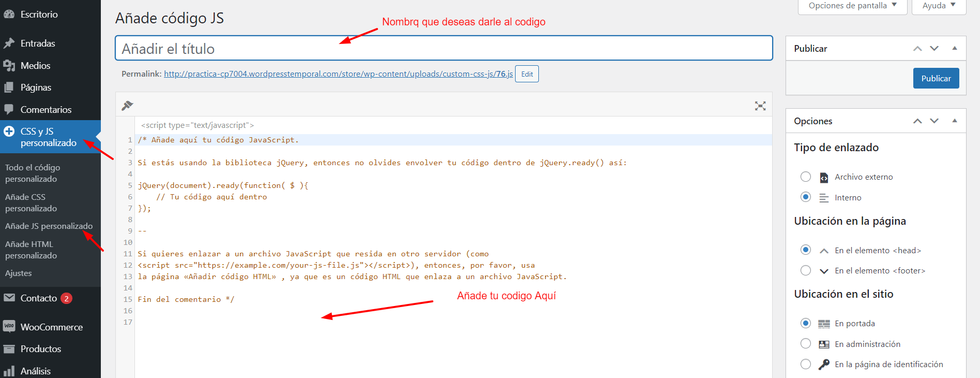Image resolution: width=980 pixels, height=378 pixels.
Task: Click the Archivo externo file icon
Action: [x=824, y=178]
